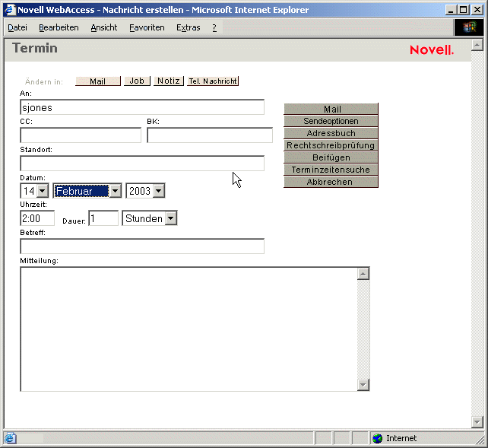Open the Datei menu
This screenshot has width=488, height=448.
pos(17,27)
